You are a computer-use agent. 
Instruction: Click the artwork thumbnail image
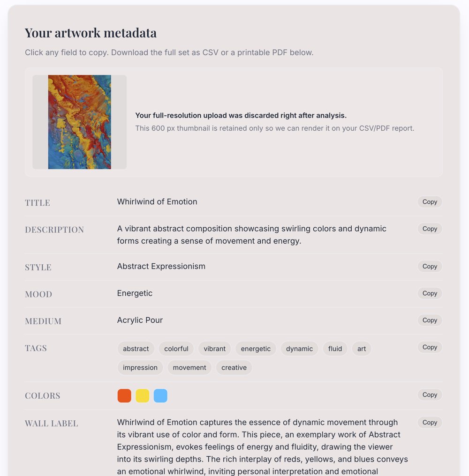[80, 122]
